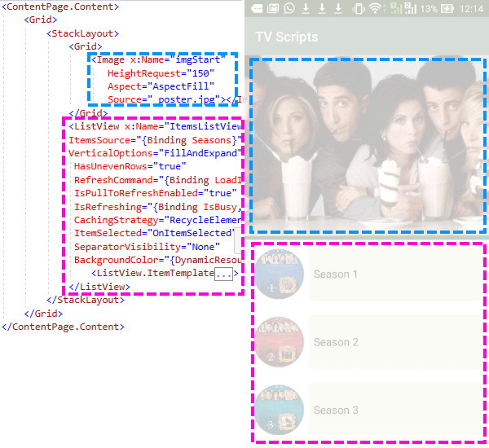Click the VerticalOptions="FillAndExpand" attribute
The width and height of the screenshot is (489, 448).
pyautogui.click(x=155, y=153)
